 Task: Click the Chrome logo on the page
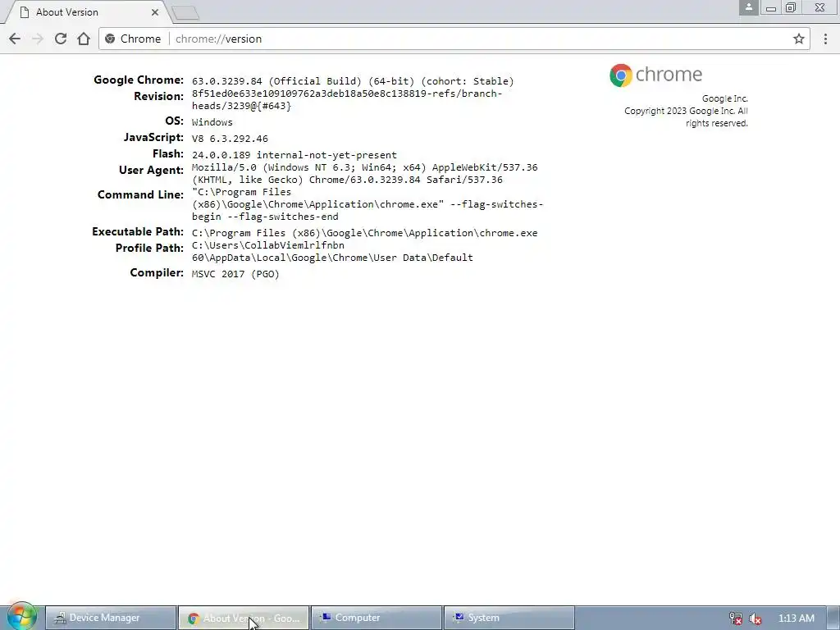point(655,75)
